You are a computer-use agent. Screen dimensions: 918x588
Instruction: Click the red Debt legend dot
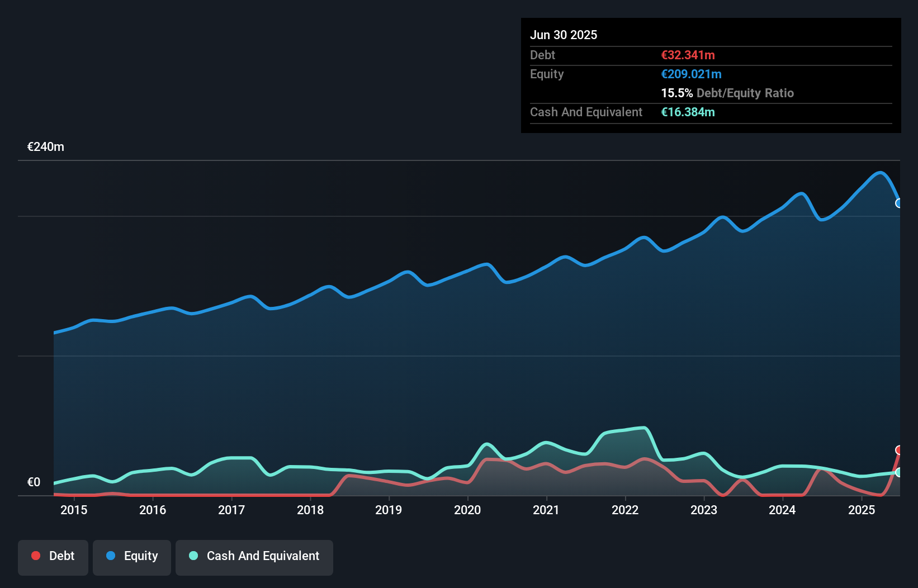[36, 556]
